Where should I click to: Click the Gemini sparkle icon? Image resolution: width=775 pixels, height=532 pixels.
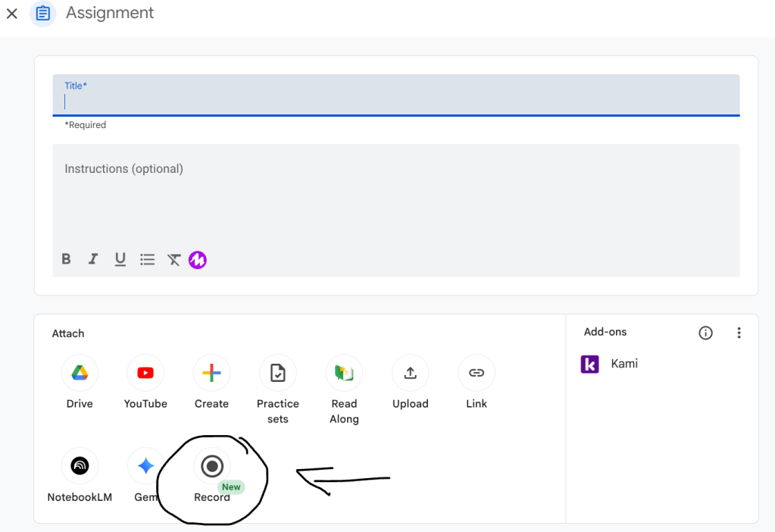pyautogui.click(x=145, y=466)
